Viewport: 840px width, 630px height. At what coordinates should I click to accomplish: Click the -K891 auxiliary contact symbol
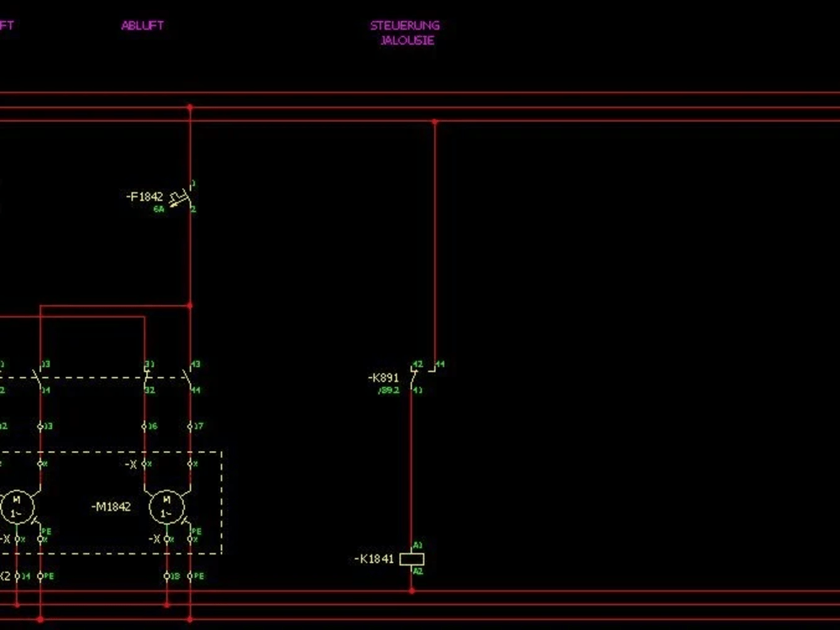click(x=414, y=378)
